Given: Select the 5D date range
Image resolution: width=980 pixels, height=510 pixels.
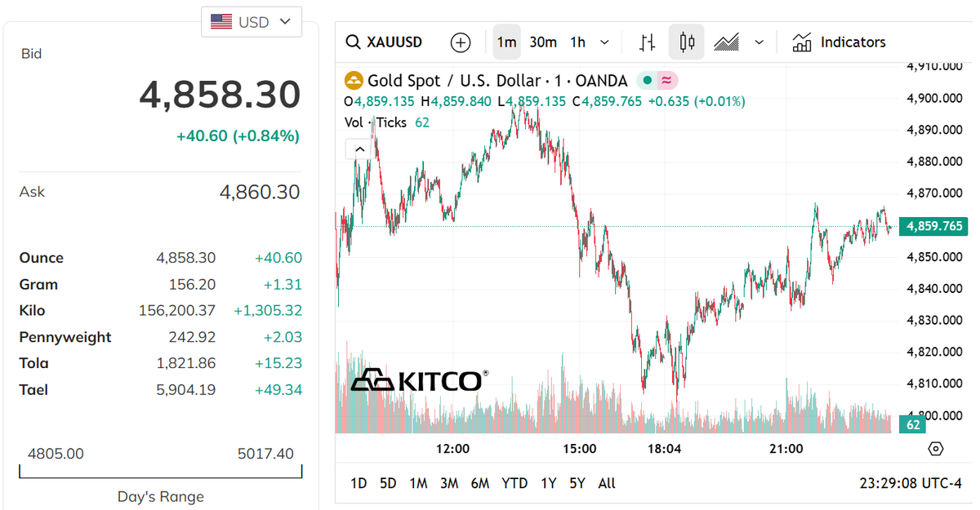Looking at the screenshot, I should point(388,483).
